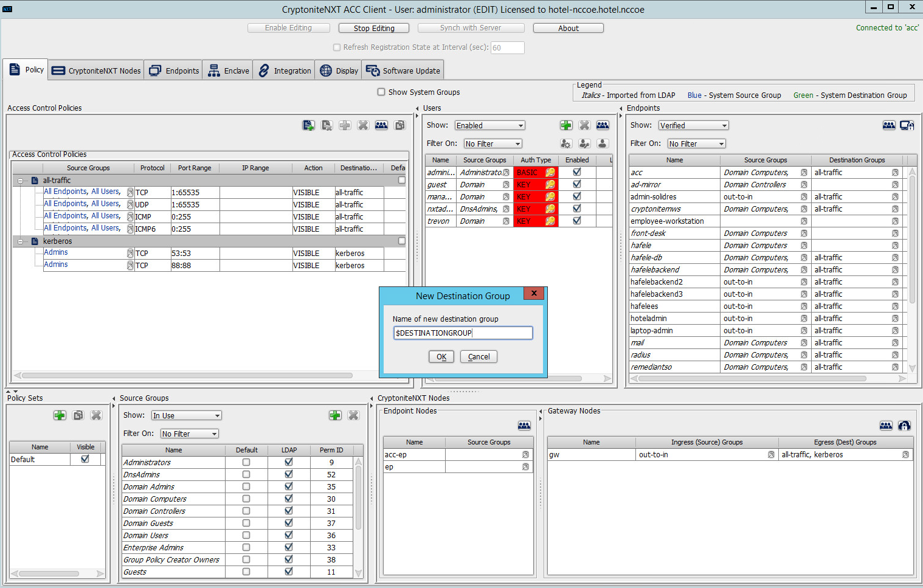Toggle Visible checkbox for Default policy set

[x=85, y=459]
